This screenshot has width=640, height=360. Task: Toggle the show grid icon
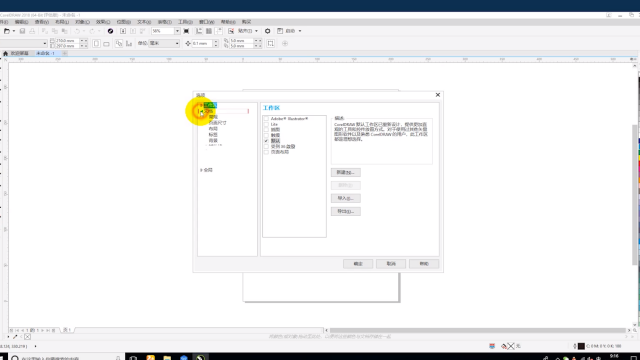[209, 31]
